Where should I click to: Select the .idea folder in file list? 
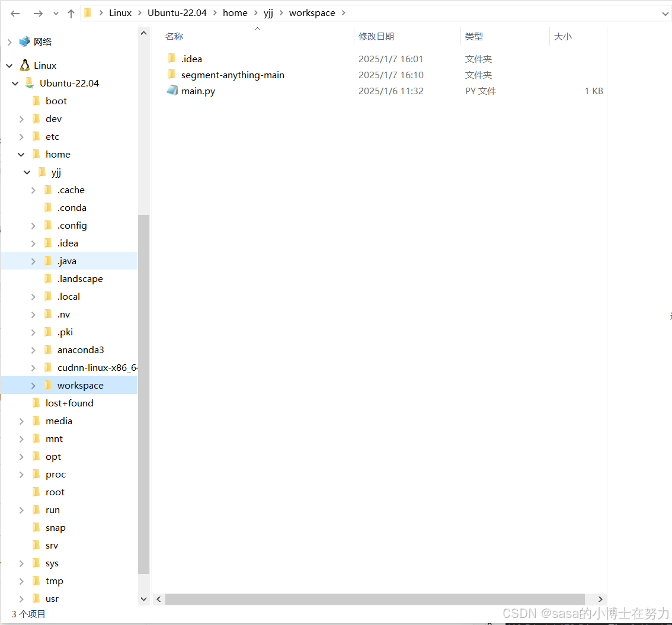click(x=191, y=59)
